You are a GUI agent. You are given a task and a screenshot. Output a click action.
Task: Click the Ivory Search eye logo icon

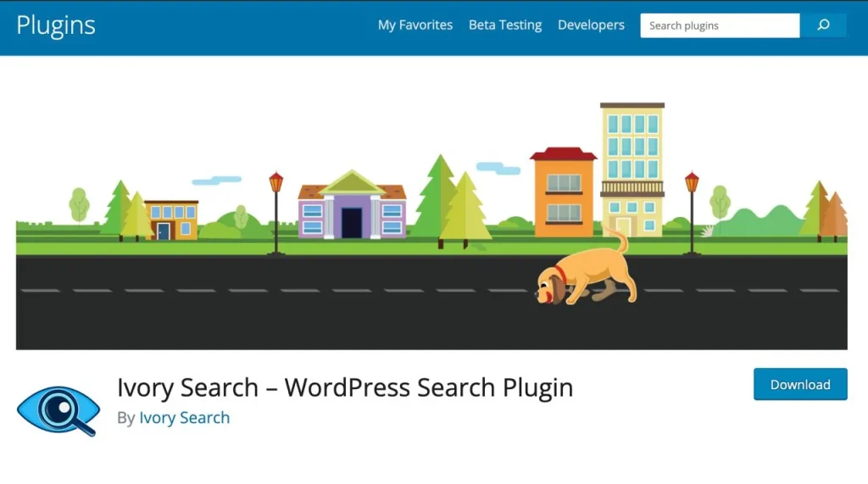[58, 410]
